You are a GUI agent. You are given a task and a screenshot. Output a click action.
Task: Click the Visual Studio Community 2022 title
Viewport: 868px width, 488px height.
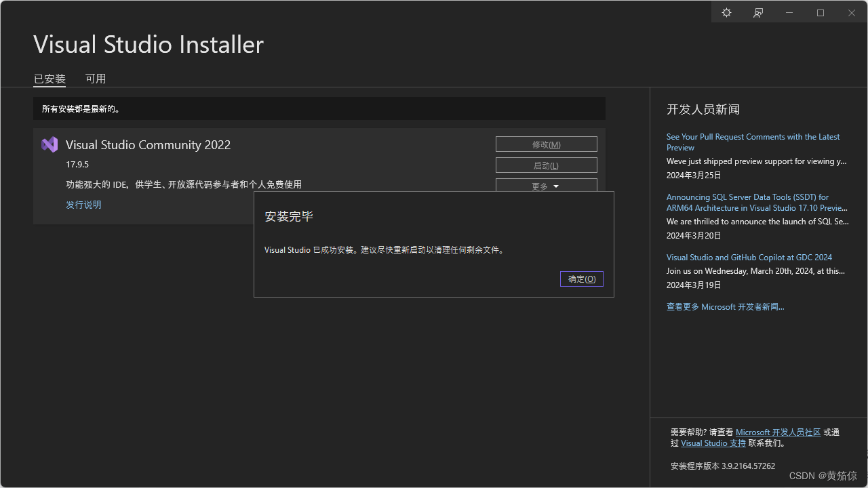click(x=148, y=145)
